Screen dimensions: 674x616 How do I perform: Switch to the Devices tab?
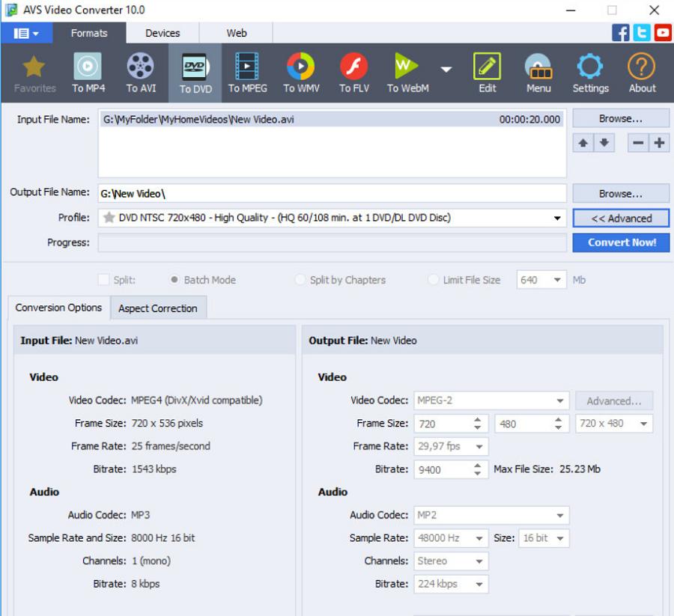pyautogui.click(x=163, y=33)
